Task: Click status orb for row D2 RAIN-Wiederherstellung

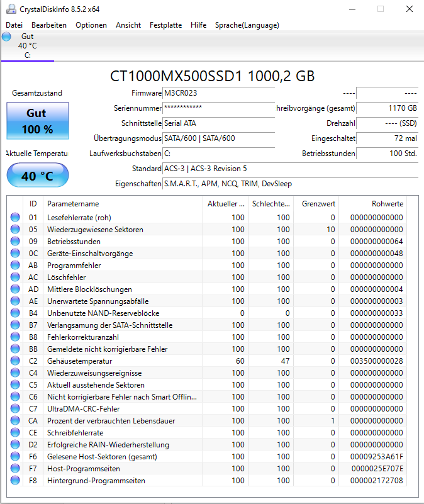Action: [x=15, y=444]
